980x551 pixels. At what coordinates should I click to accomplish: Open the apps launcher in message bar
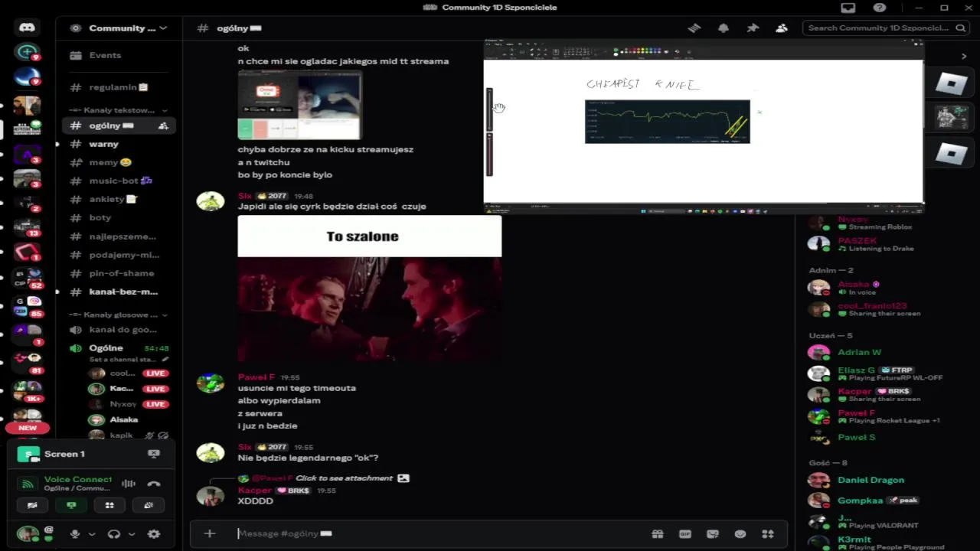pyautogui.click(x=768, y=534)
